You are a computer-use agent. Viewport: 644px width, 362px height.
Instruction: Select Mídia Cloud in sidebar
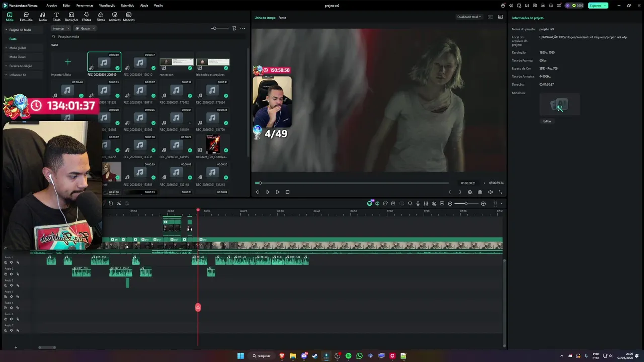(17, 57)
